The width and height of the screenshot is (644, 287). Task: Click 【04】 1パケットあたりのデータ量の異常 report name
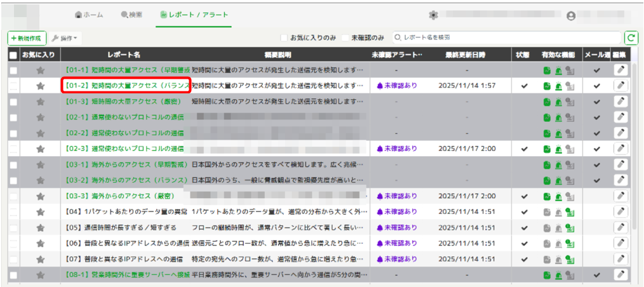(x=126, y=212)
